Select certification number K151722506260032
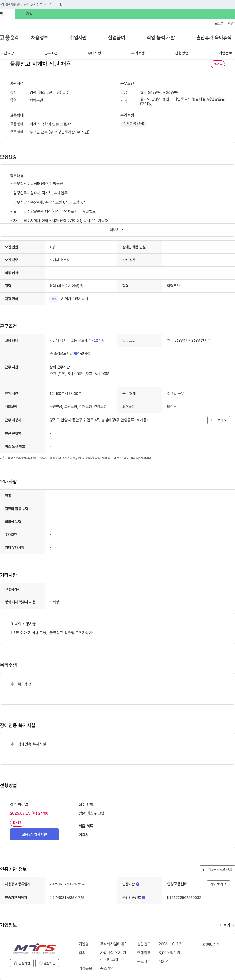The image size is (235, 980). 184,897
